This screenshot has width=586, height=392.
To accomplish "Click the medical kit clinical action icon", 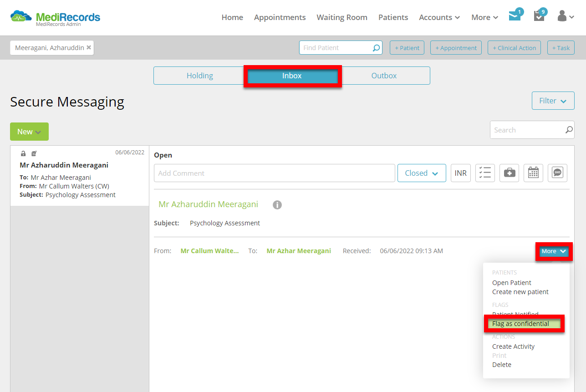I will point(510,173).
